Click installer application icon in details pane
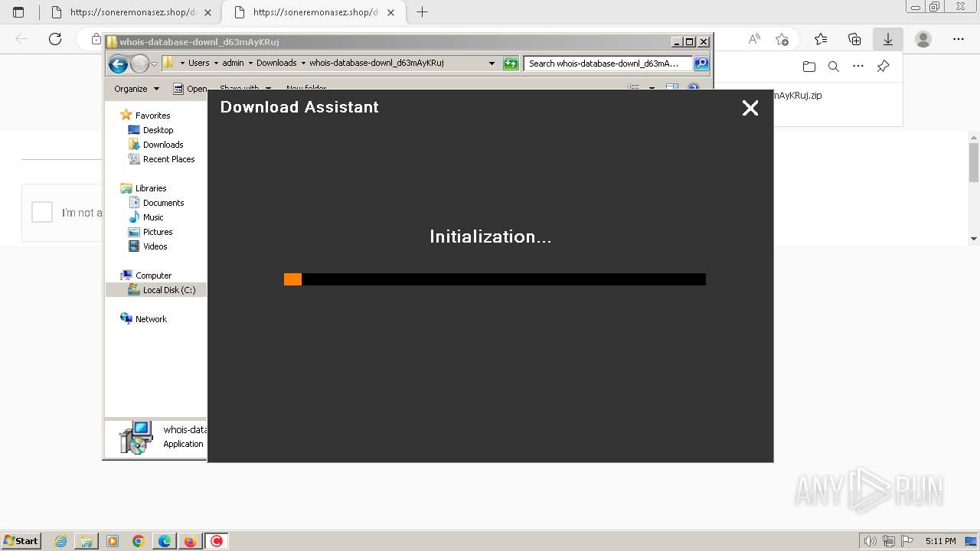Viewport: 980px width, 551px height. tap(136, 438)
